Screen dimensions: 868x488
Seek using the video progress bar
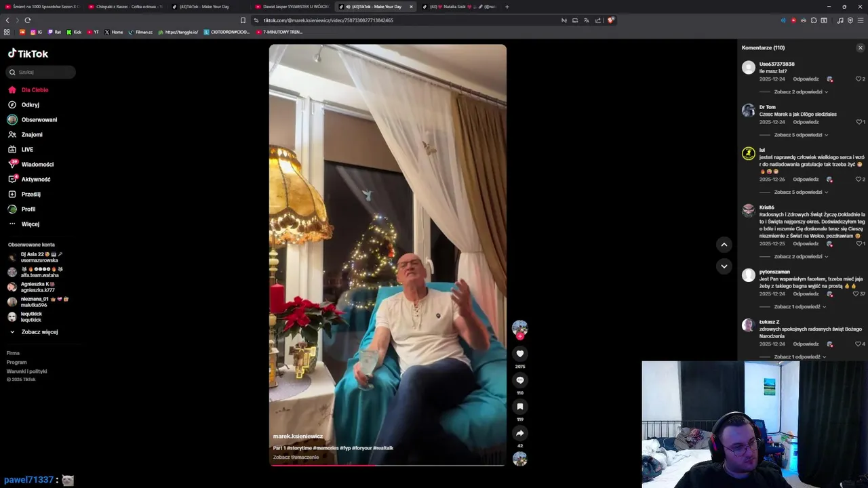tap(387, 465)
